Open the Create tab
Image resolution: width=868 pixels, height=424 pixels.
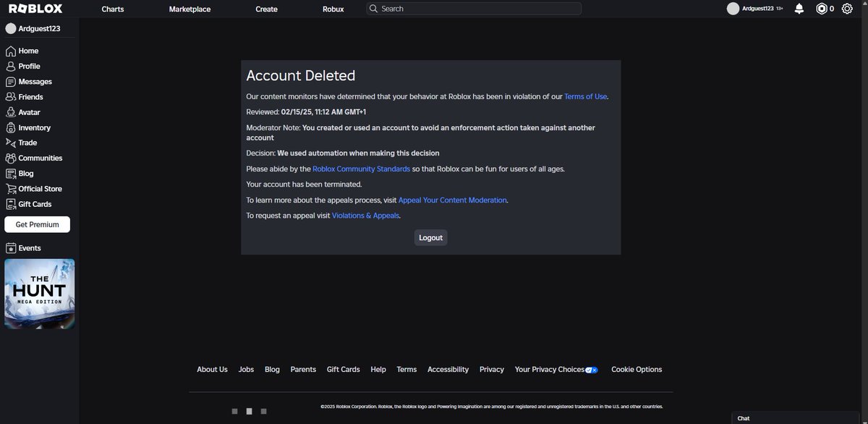point(266,9)
